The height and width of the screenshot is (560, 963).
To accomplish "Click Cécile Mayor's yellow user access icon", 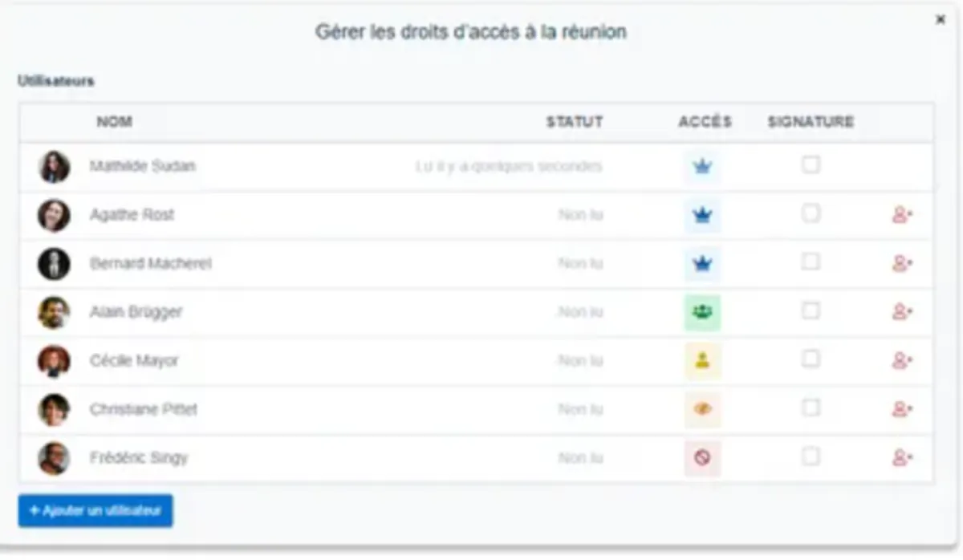I will coord(703,361).
